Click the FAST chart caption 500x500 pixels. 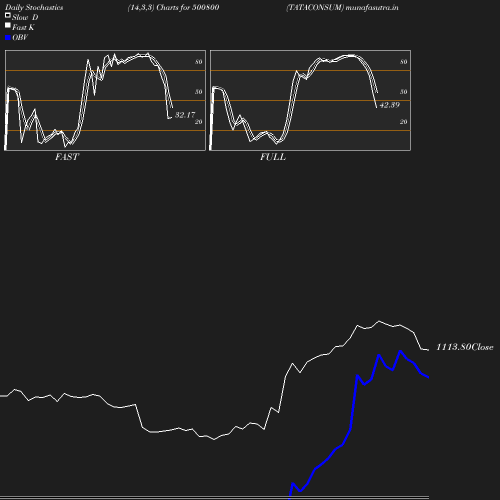pos(67,157)
